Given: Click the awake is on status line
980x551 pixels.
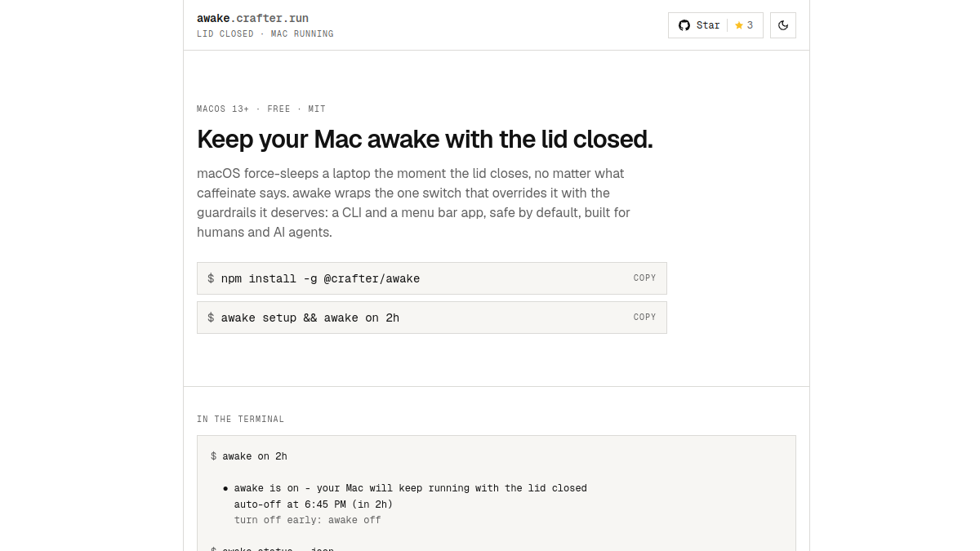Looking at the screenshot, I should [410, 488].
